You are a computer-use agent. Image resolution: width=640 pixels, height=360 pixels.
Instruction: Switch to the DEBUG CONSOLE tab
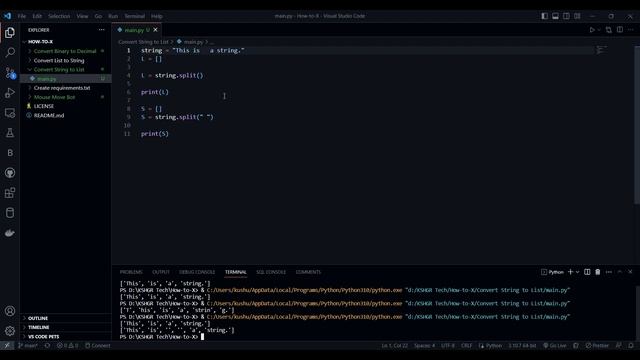coord(197,272)
